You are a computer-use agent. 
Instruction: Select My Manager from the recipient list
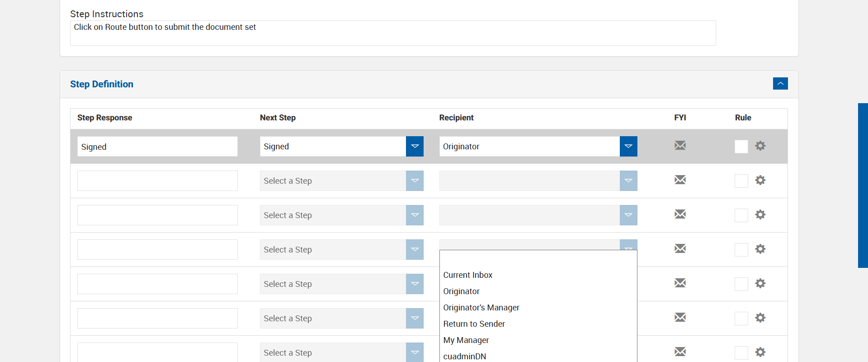[x=466, y=340]
